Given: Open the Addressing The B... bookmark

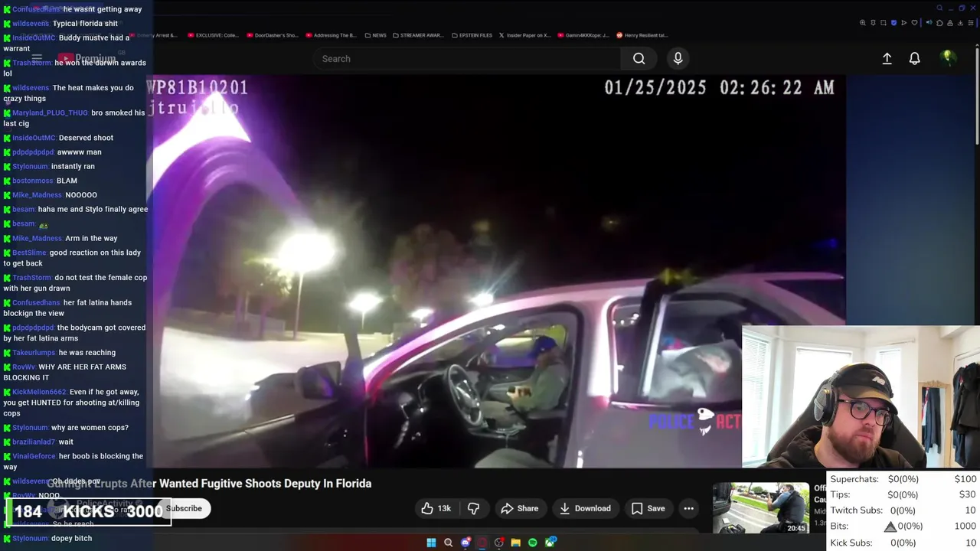Looking at the screenshot, I should [x=332, y=35].
